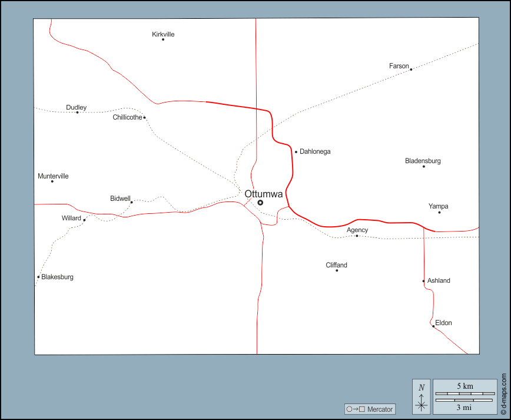The image size is (511, 420).
Task: Click the Munterville town dot marker
Action: pos(52,181)
